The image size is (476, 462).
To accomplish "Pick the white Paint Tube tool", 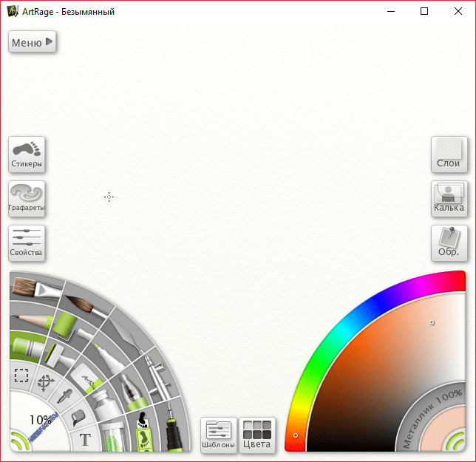I will [x=105, y=404].
